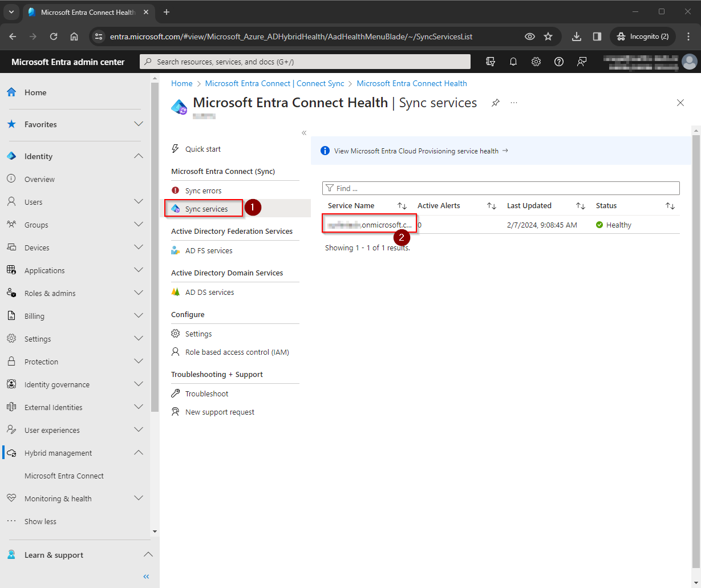Expand Identity governance menu

tap(138, 384)
